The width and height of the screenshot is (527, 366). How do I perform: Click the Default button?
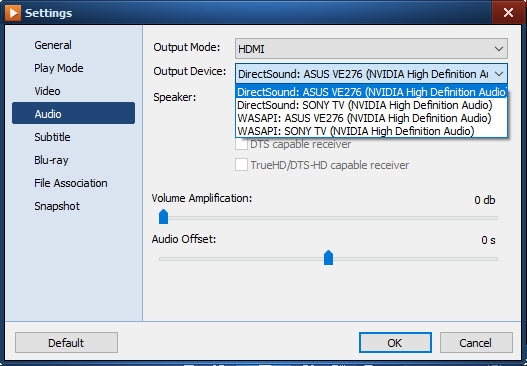click(66, 343)
